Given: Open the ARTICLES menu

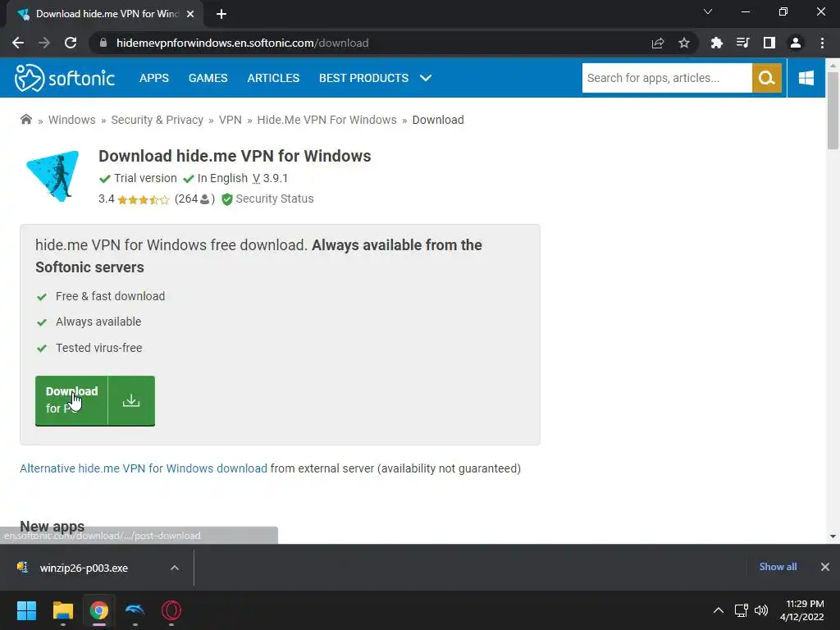Looking at the screenshot, I should coord(273,78).
